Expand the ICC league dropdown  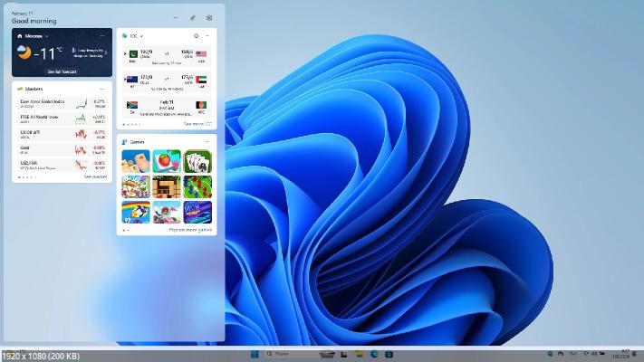point(142,36)
